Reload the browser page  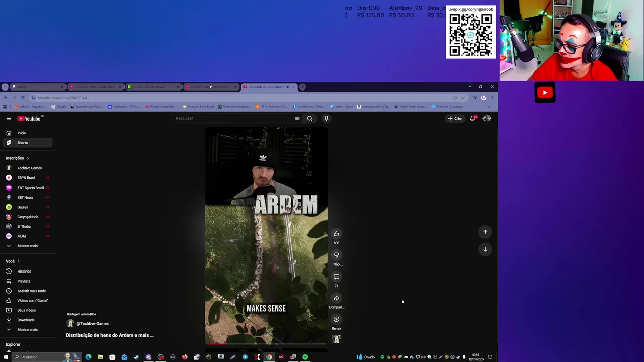(23, 98)
